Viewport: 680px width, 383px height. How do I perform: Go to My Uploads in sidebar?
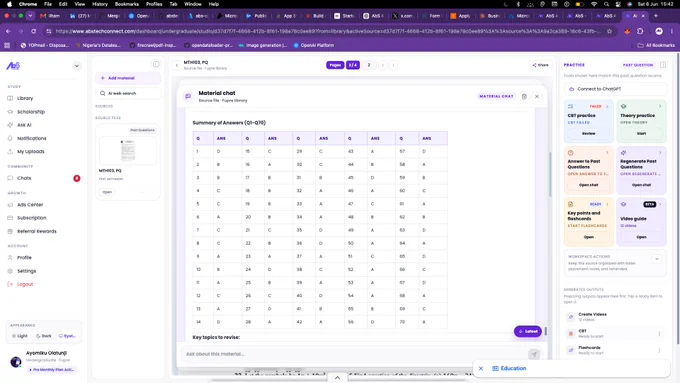pyautogui.click(x=30, y=151)
